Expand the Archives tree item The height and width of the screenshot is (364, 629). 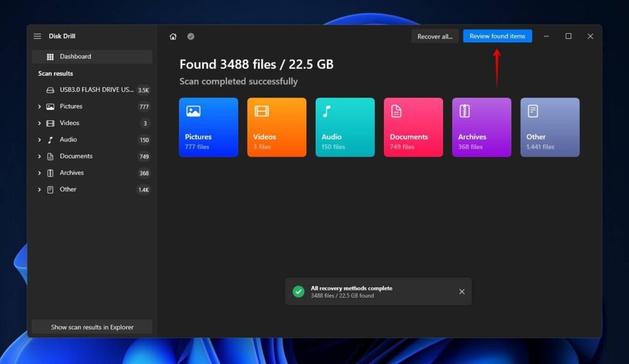tap(39, 172)
